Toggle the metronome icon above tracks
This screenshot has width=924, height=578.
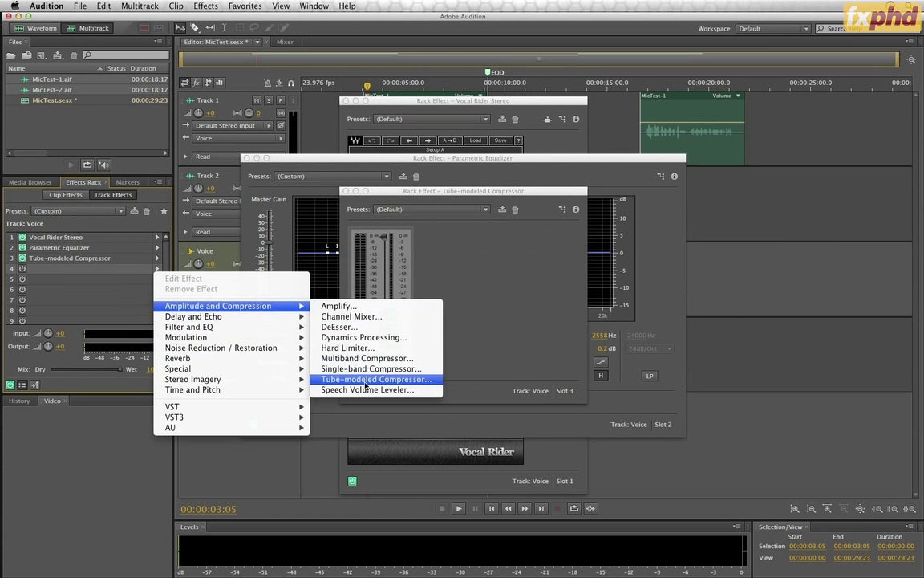(268, 83)
